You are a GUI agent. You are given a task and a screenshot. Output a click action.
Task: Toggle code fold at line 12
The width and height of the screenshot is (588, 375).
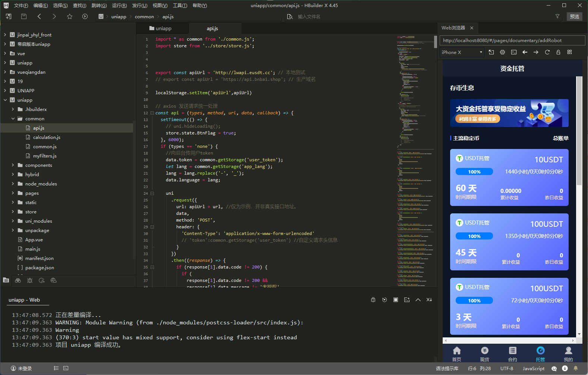coord(152,113)
